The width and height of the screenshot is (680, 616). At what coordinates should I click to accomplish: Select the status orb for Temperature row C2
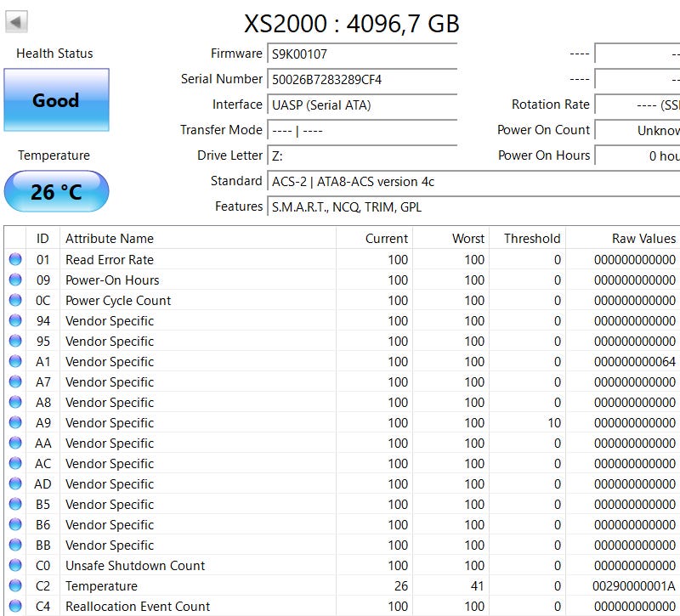click(x=15, y=585)
